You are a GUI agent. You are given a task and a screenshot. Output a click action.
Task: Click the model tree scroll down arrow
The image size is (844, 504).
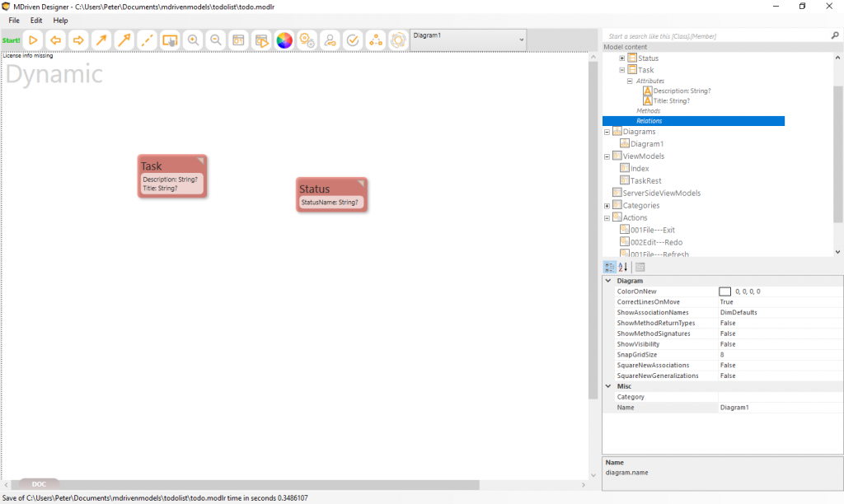coord(837,252)
